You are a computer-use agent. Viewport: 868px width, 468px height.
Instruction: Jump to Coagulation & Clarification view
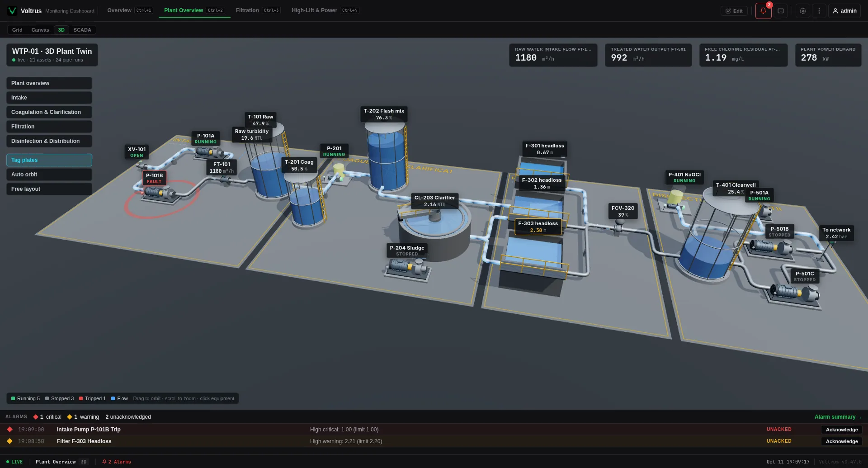[49, 112]
